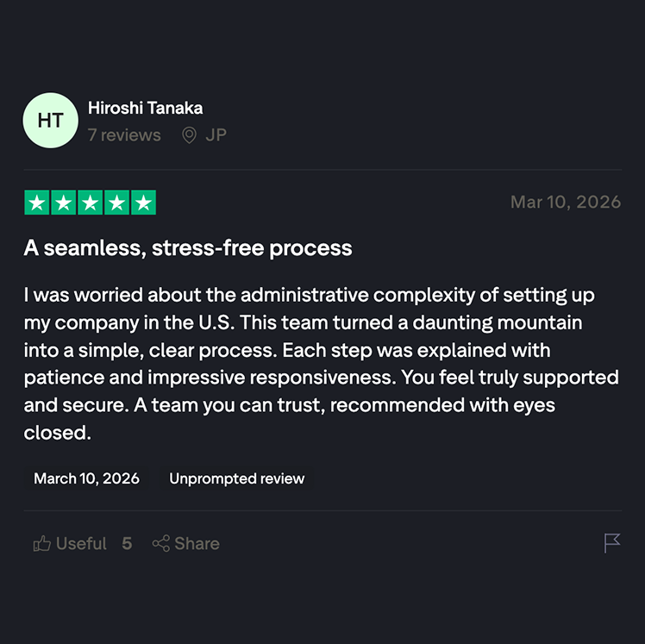Click the thumbs-up icon
Screen dimensions: 645x644
pos(42,544)
